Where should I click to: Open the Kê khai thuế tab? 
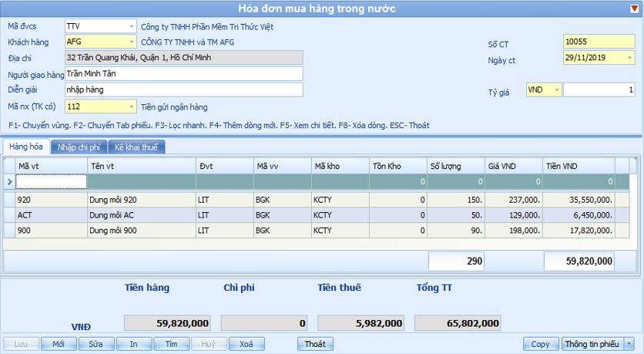coord(136,147)
